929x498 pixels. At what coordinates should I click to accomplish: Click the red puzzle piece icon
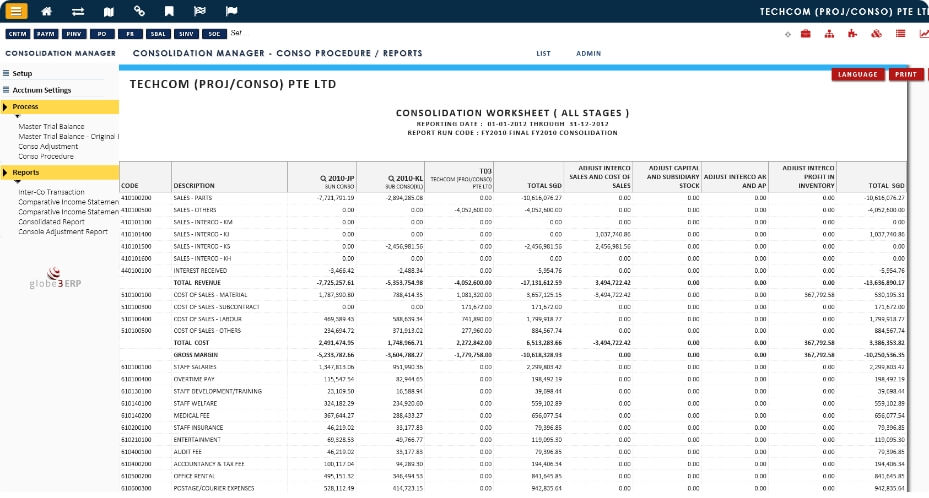tap(853, 34)
